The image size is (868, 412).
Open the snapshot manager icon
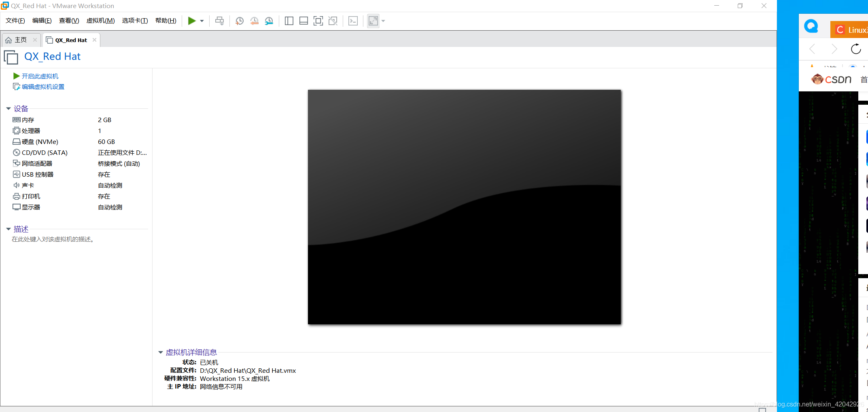click(x=269, y=21)
